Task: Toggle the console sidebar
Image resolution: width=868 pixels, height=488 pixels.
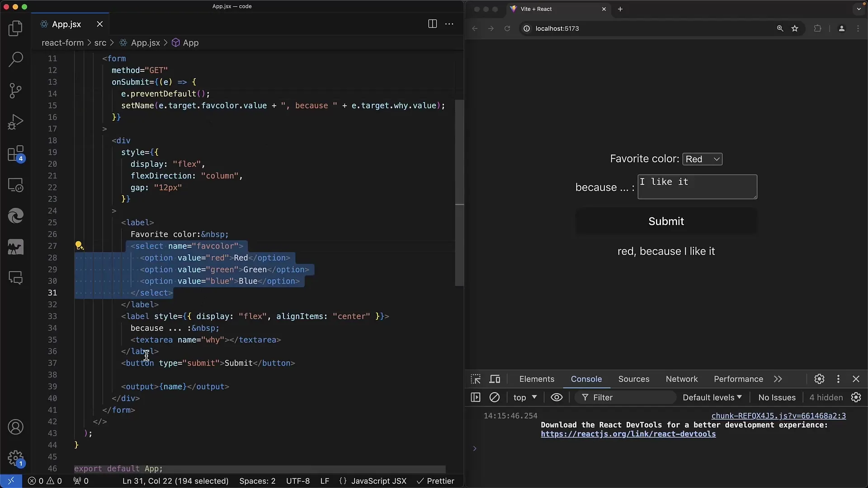Action: (x=476, y=397)
